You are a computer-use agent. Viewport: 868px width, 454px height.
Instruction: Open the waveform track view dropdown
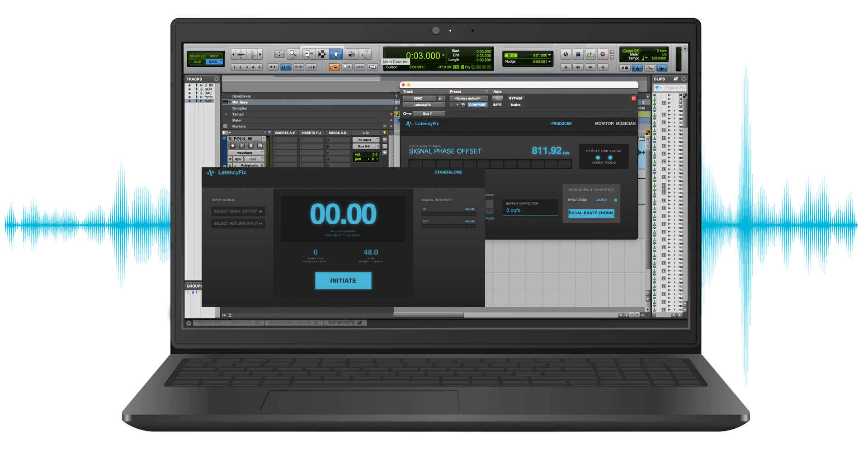click(x=246, y=153)
